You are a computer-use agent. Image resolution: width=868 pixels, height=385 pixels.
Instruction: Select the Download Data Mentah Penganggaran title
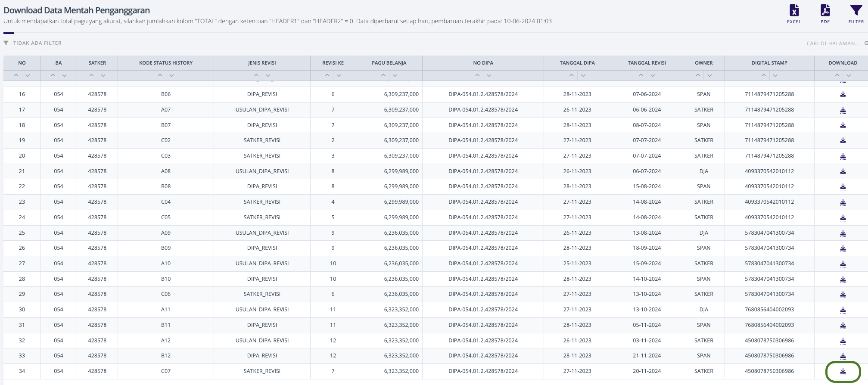tap(77, 10)
